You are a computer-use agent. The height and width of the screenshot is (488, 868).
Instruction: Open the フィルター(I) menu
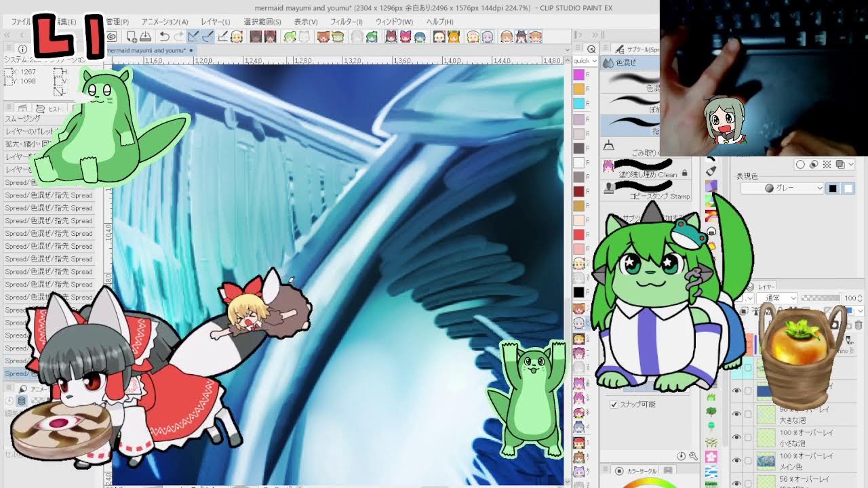(x=346, y=22)
